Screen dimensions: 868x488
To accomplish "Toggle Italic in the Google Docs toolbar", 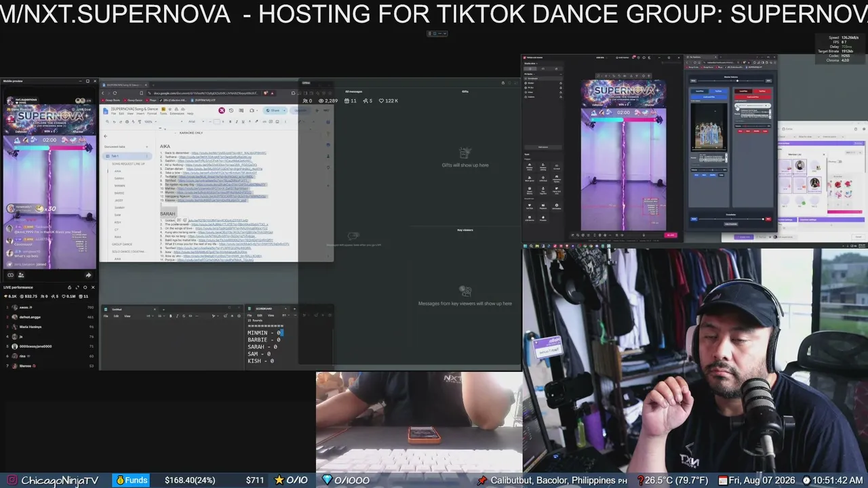I will pyautogui.click(x=236, y=122).
